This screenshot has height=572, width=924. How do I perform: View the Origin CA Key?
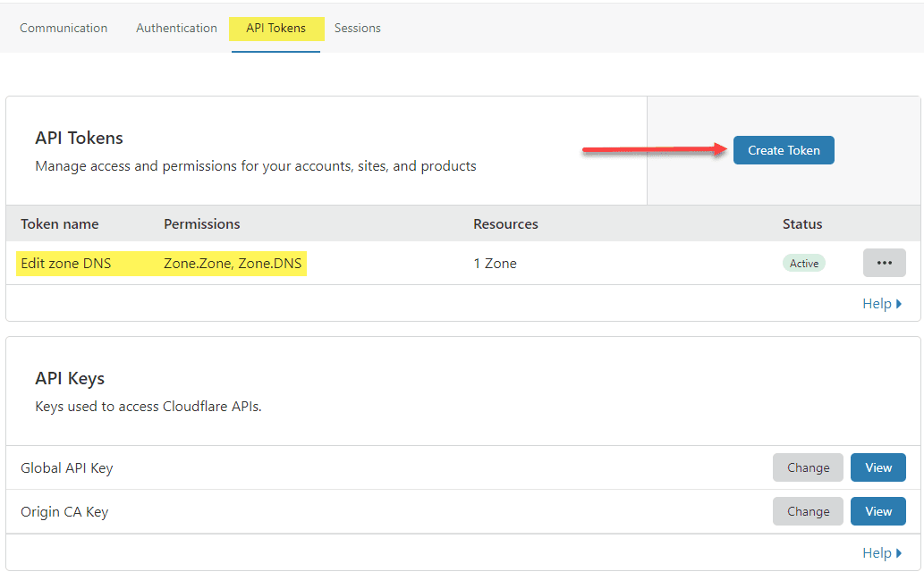click(x=877, y=511)
